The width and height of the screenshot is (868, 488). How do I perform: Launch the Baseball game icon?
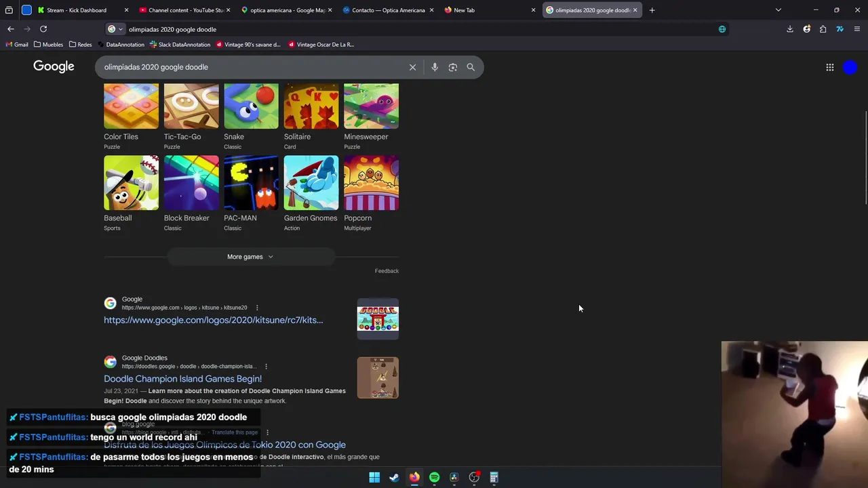131,183
